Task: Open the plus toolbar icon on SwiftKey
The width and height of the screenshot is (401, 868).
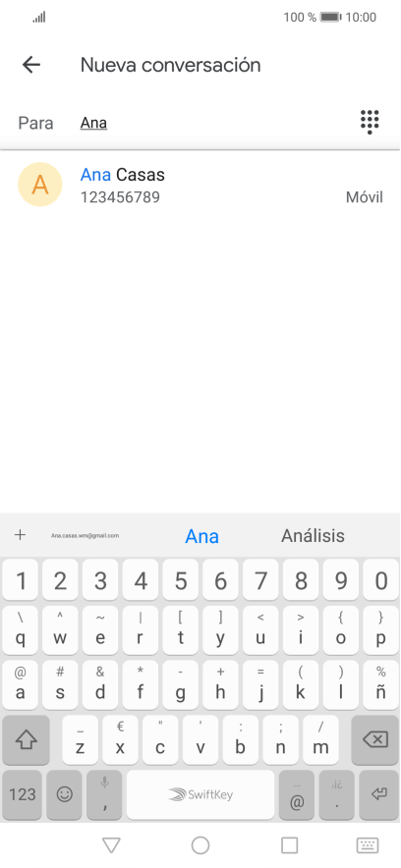Action: (x=20, y=535)
